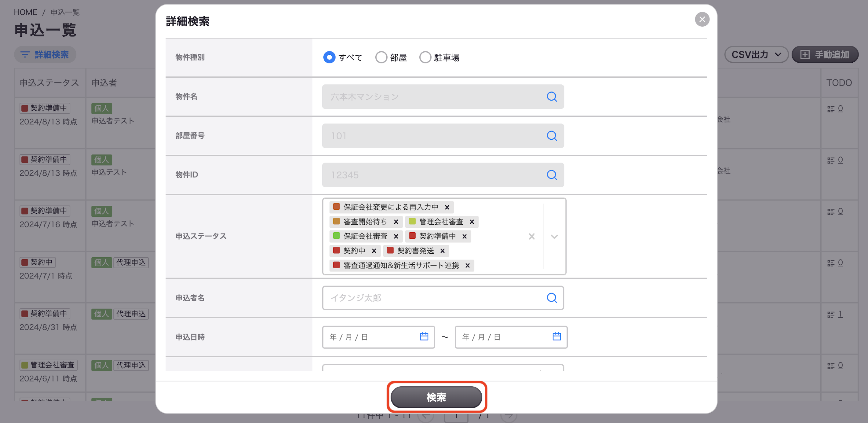Viewport: 868px width, 423px height.
Task: Remove the 審査開始待ち status tag
Action: tap(396, 222)
